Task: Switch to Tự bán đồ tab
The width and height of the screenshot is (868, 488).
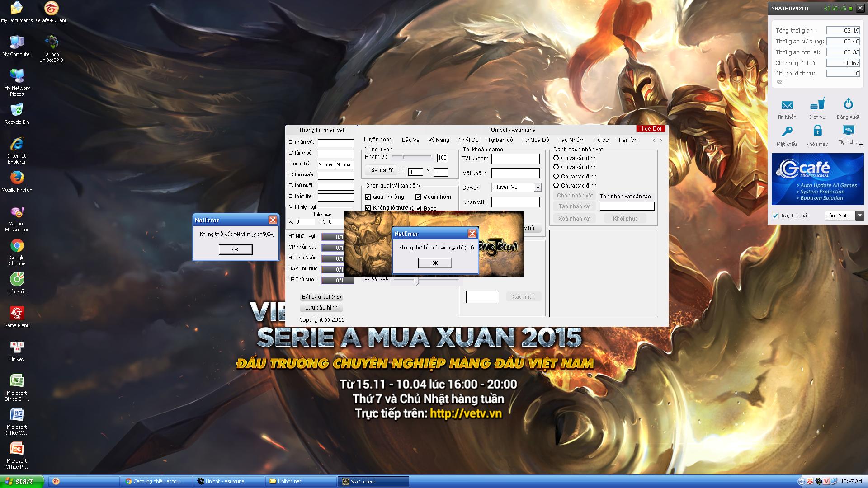Action: click(500, 140)
